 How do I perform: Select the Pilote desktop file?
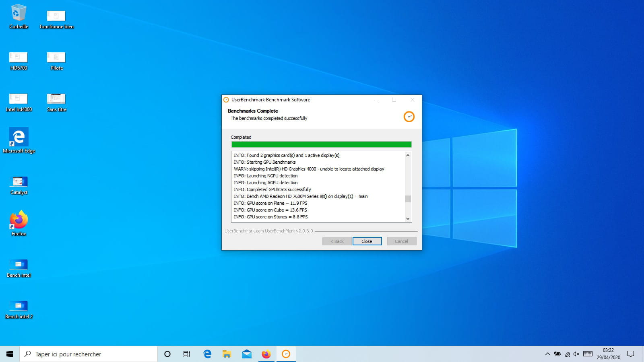(56, 61)
